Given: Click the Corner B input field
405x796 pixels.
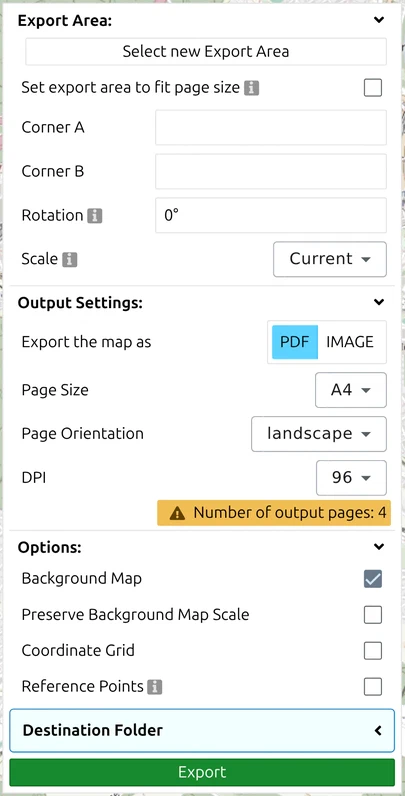Looking at the screenshot, I should pos(271,172).
